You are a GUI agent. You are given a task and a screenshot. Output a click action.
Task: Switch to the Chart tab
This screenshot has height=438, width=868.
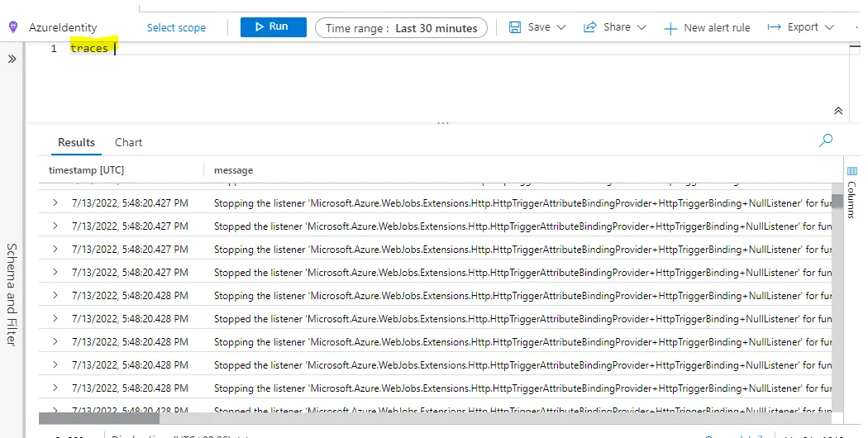128,142
